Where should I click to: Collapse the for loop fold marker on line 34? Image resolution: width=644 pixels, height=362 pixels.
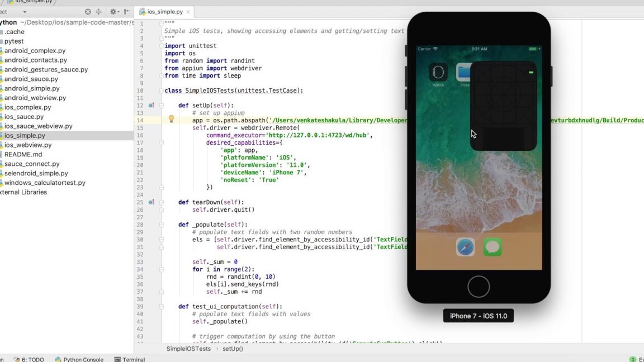(162, 269)
